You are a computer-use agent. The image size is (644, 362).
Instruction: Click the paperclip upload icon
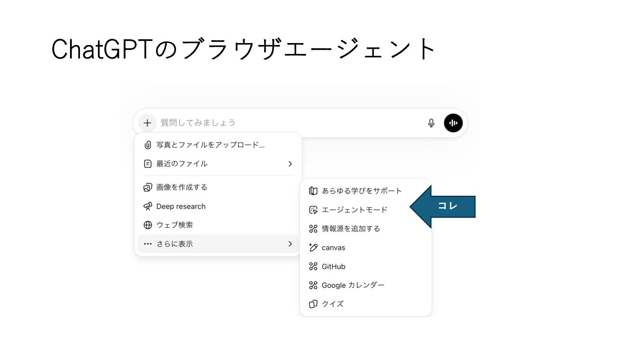coord(148,145)
